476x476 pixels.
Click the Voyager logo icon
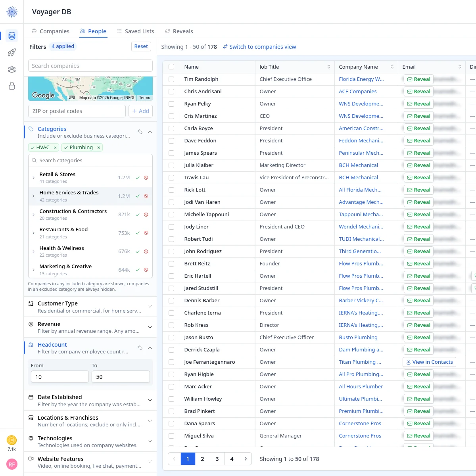pyautogui.click(x=12, y=12)
